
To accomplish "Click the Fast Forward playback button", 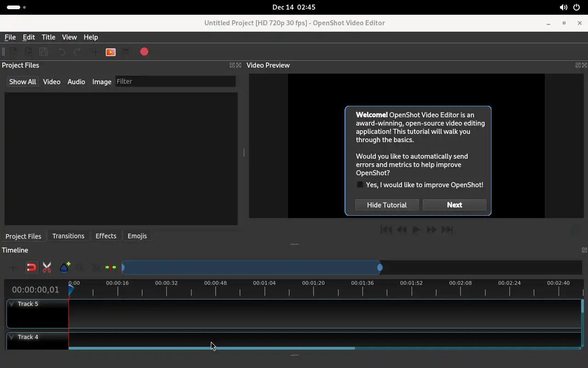I will (x=431, y=230).
